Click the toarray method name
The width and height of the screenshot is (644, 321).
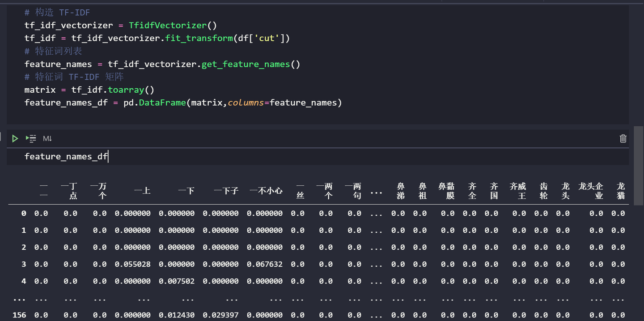pos(126,90)
